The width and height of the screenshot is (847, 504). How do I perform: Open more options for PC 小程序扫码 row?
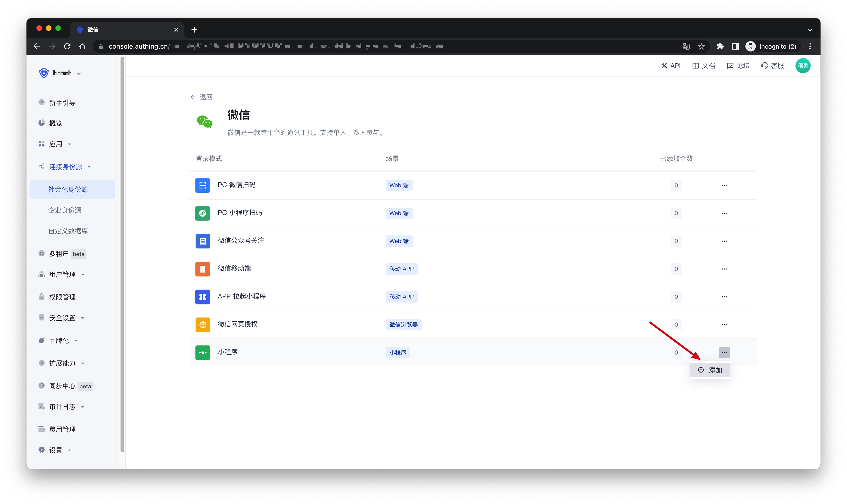coord(724,213)
